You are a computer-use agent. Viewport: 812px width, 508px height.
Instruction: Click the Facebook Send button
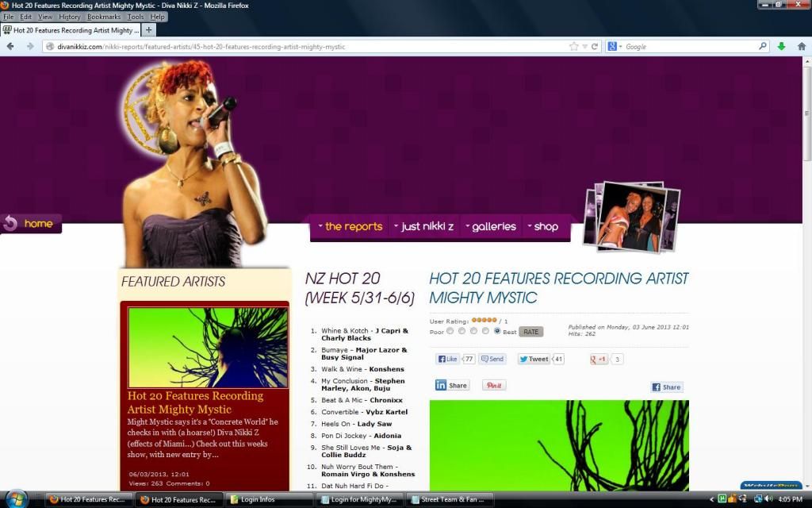click(492, 359)
